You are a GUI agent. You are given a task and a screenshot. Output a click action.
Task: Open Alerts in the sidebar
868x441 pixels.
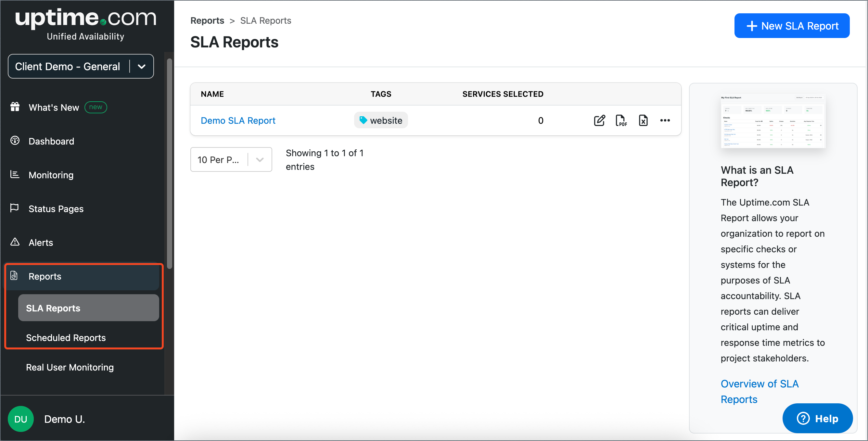pos(41,243)
